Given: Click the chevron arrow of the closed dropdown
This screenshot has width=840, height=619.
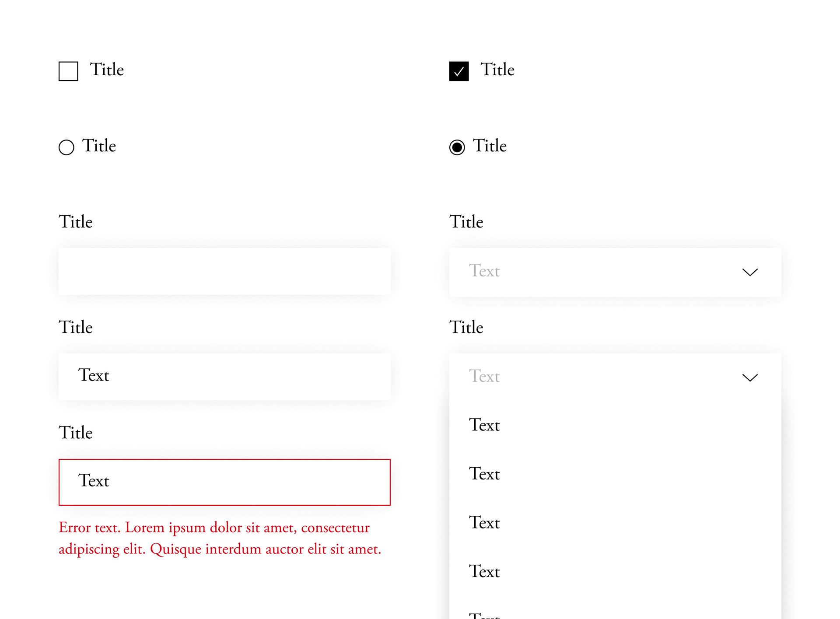Looking at the screenshot, I should click(x=750, y=273).
